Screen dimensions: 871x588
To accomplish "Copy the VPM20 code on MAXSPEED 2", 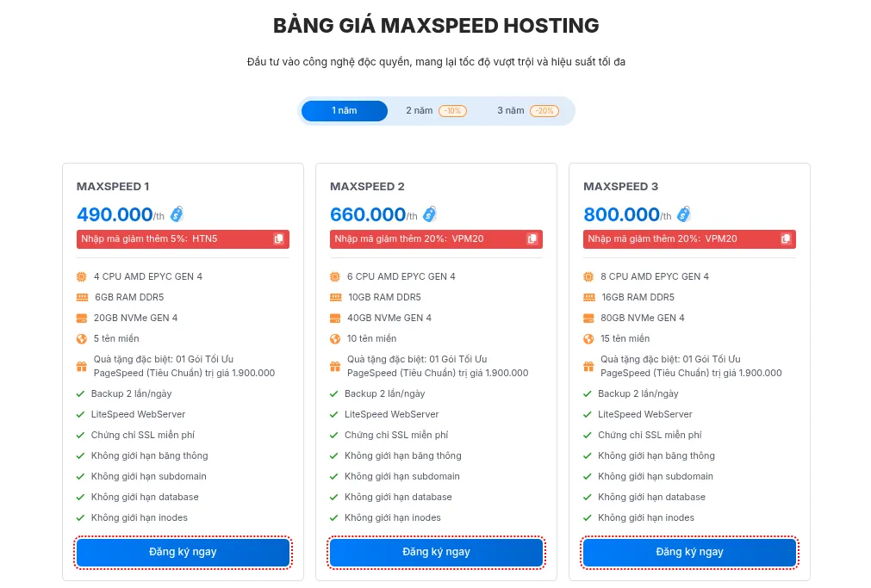I will pyautogui.click(x=532, y=238).
